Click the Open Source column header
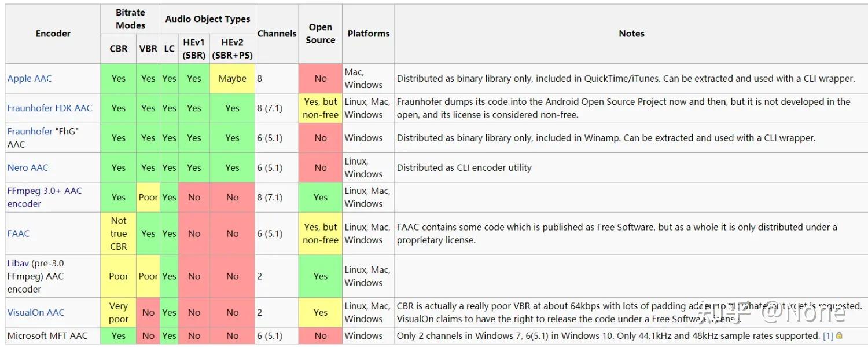868x347 pixels. point(320,34)
